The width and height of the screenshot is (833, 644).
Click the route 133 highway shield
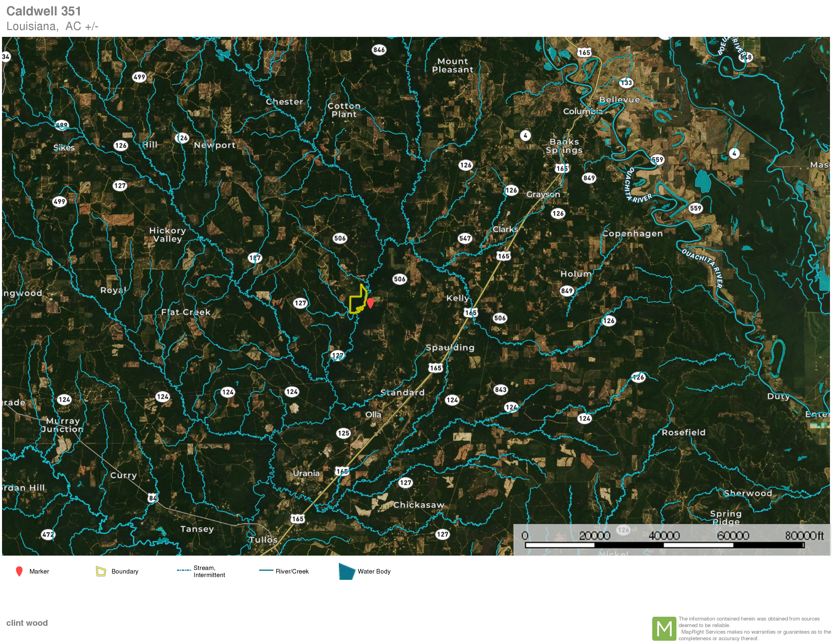pyautogui.click(x=626, y=82)
